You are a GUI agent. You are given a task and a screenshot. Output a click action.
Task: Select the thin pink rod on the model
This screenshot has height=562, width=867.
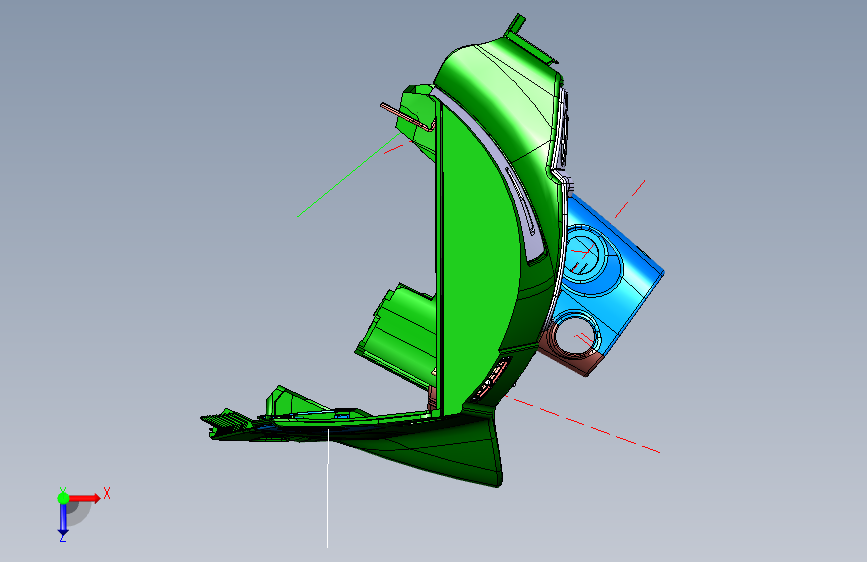tap(405, 116)
